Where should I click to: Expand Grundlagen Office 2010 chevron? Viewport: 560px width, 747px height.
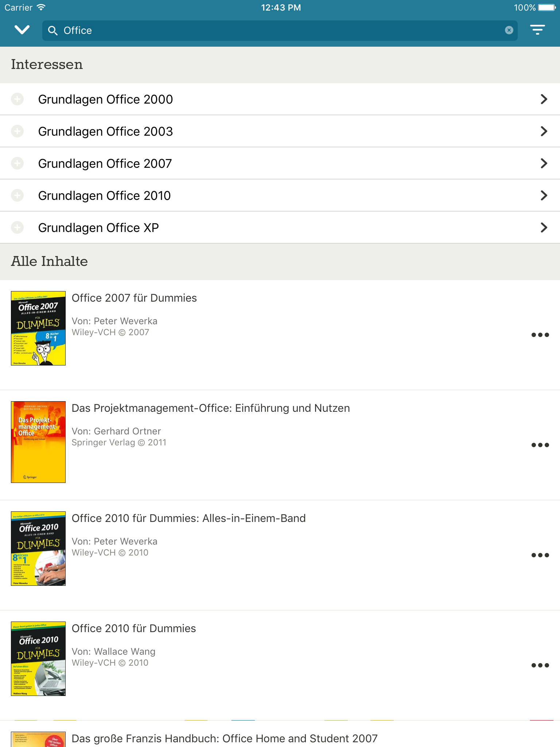click(544, 196)
